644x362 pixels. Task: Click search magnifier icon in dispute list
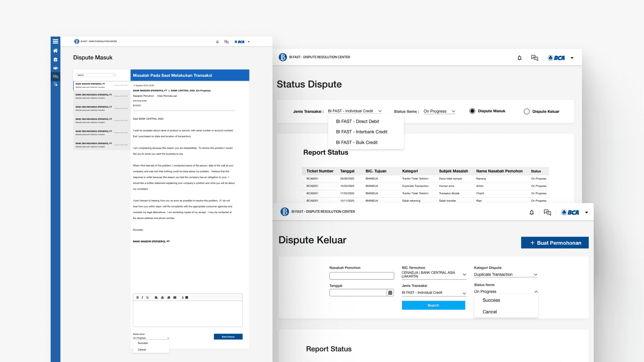(114, 75)
